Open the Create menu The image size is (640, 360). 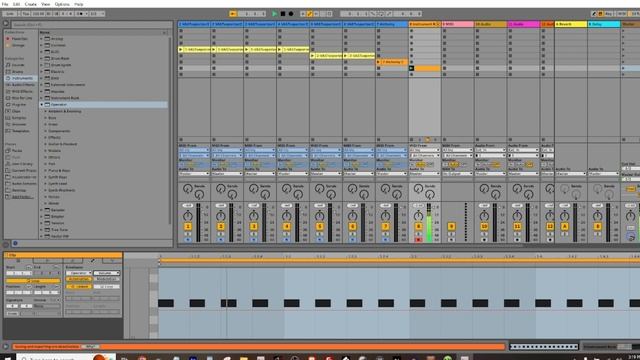pyautogui.click(x=31, y=4)
